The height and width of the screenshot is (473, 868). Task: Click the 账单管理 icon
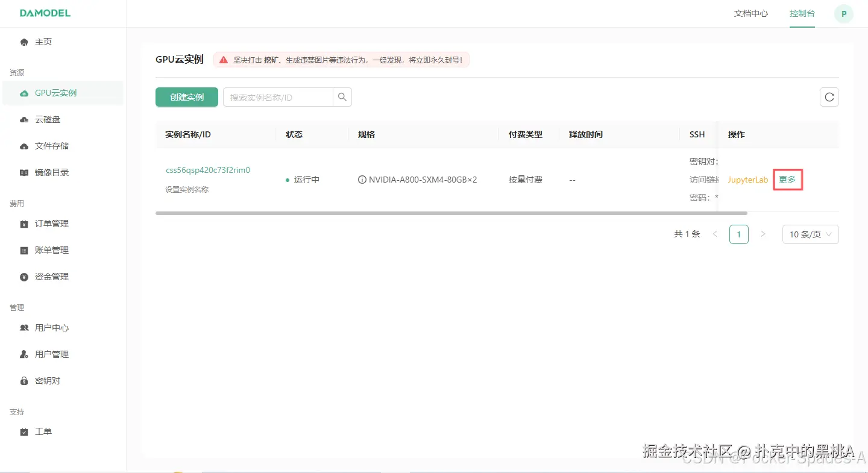pos(24,251)
